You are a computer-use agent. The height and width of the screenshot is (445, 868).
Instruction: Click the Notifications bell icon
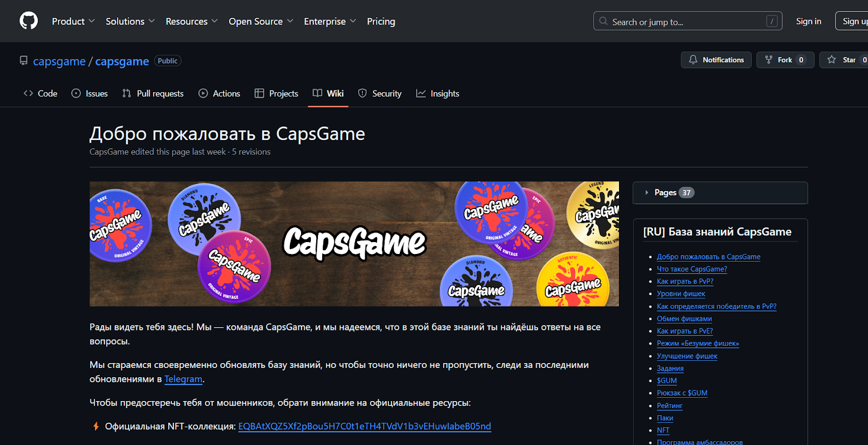693,60
